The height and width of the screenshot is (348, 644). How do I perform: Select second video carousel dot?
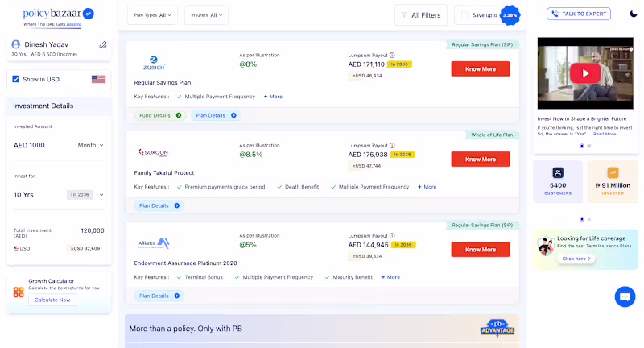coord(589,146)
